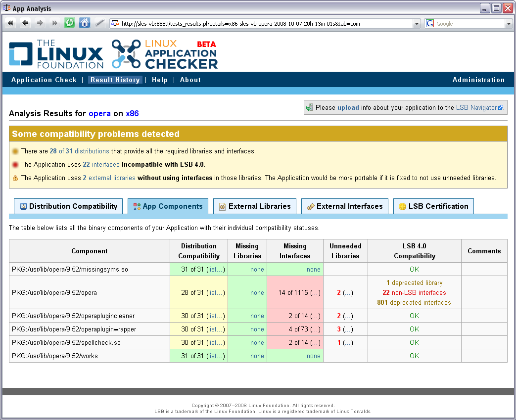Click the Google search engine icon

click(430, 23)
